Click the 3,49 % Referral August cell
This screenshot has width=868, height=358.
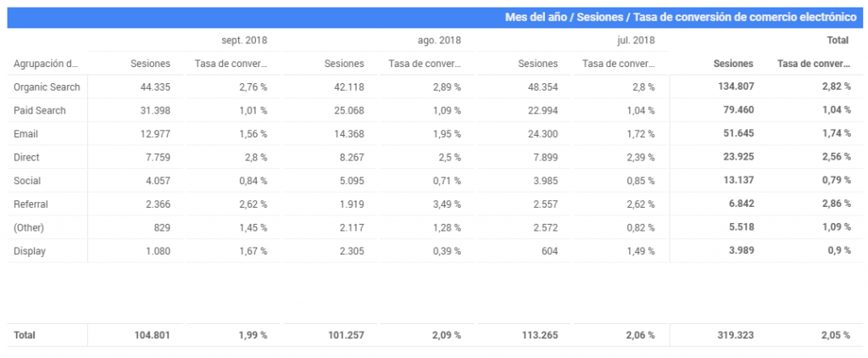[446, 204]
